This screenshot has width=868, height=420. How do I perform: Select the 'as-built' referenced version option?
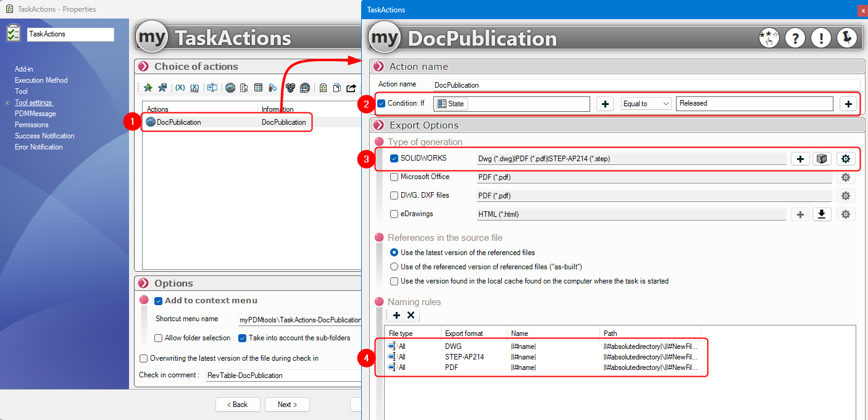394,267
